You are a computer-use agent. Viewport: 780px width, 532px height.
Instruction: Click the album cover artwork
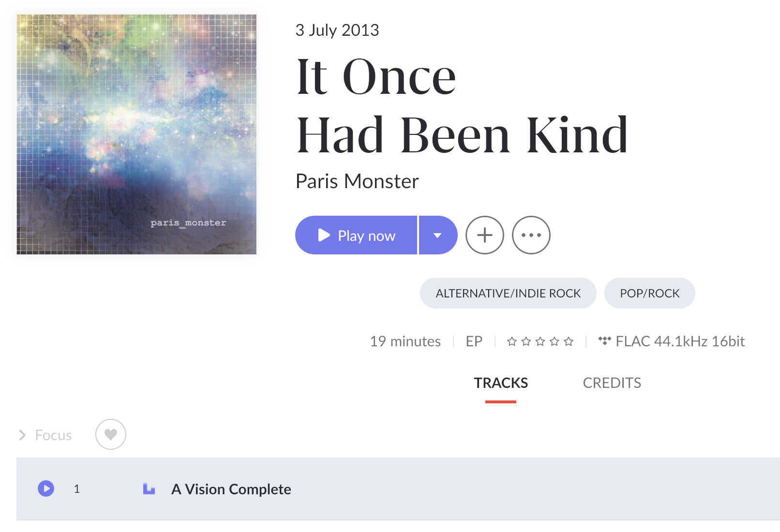pyautogui.click(x=136, y=134)
